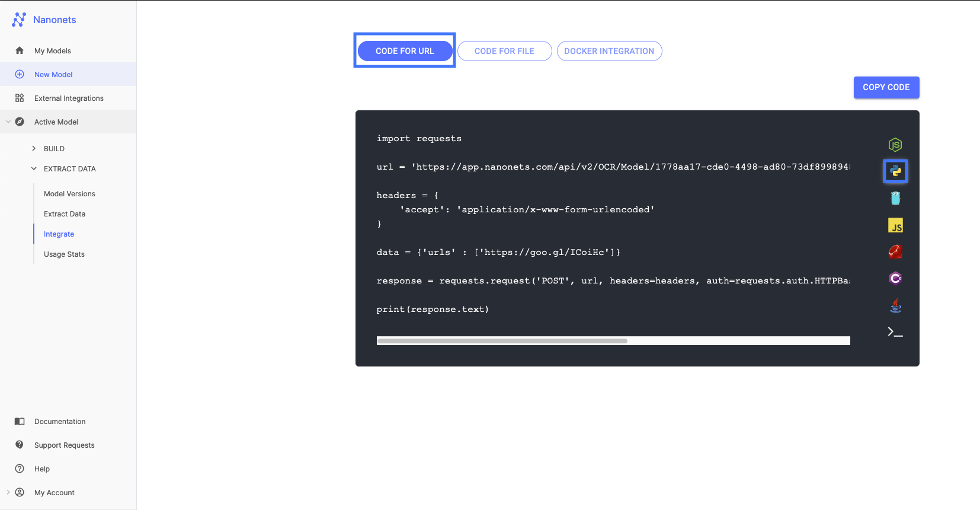Select the Node.js language icon
This screenshot has width=980, height=510.
(x=895, y=145)
